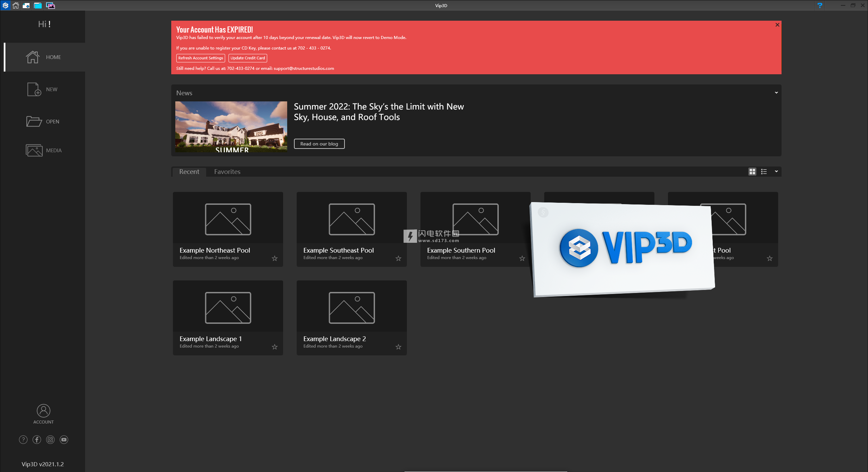This screenshot has height=472, width=868.
Task: Switch to list view icon
Action: (x=764, y=172)
